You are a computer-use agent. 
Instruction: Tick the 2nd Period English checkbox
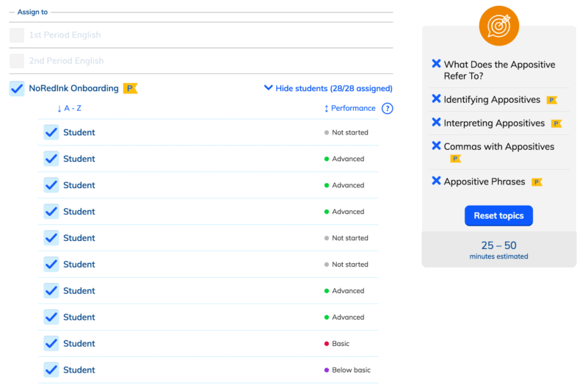[x=17, y=61]
